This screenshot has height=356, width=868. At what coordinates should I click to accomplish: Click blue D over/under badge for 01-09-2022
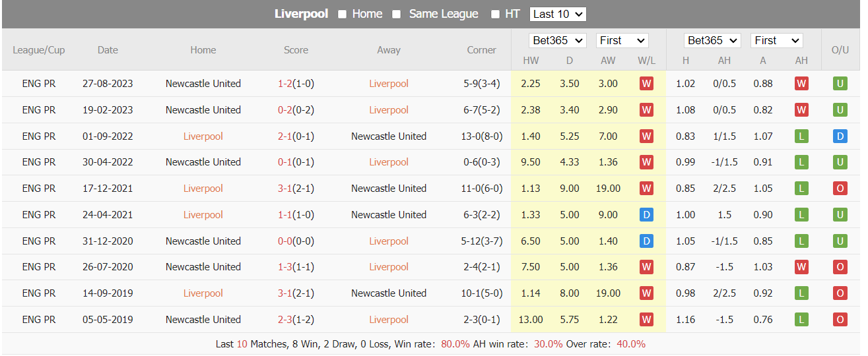tap(840, 136)
